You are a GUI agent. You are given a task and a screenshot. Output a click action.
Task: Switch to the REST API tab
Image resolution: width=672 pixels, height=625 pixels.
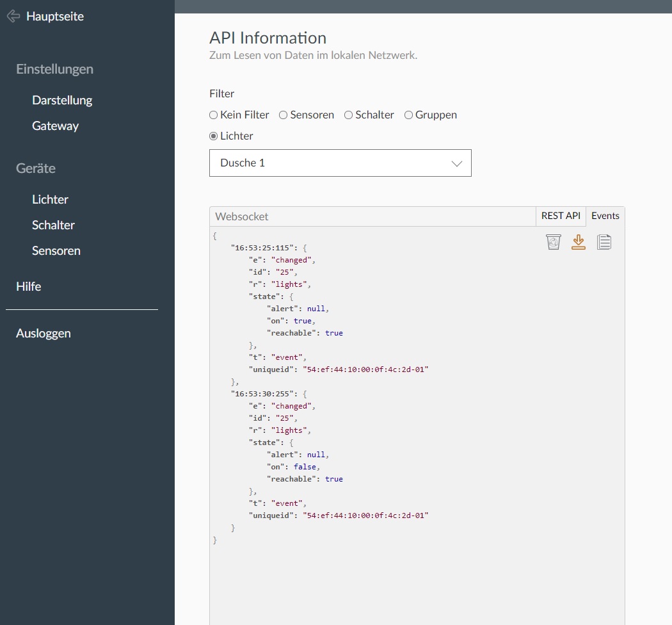tap(561, 216)
